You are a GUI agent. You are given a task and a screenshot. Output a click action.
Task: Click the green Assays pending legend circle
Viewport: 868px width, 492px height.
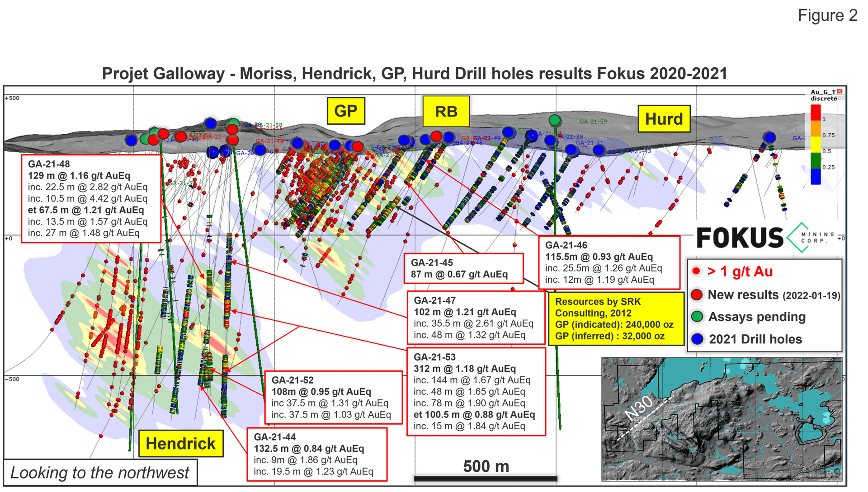pyautogui.click(x=697, y=317)
